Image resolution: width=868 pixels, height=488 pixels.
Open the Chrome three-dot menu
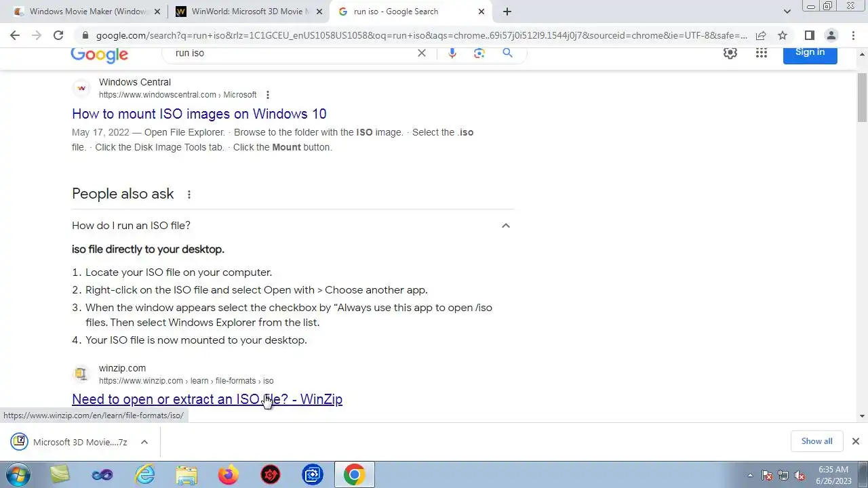tap(853, 35)
